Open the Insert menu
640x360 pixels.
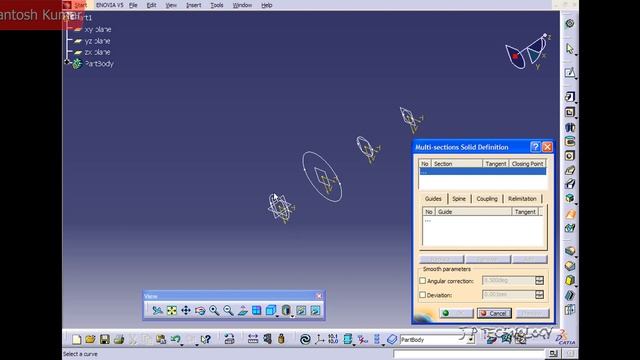pos(193,5)
